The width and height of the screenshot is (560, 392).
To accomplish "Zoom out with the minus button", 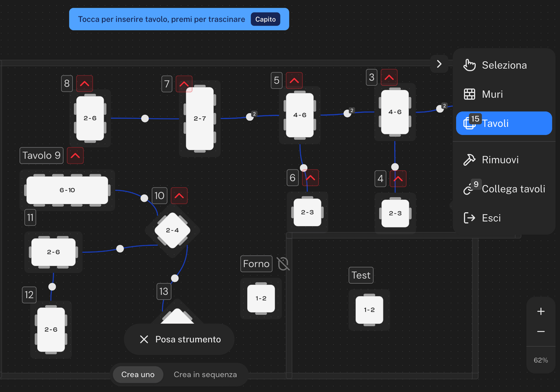I will pos(541,332).
